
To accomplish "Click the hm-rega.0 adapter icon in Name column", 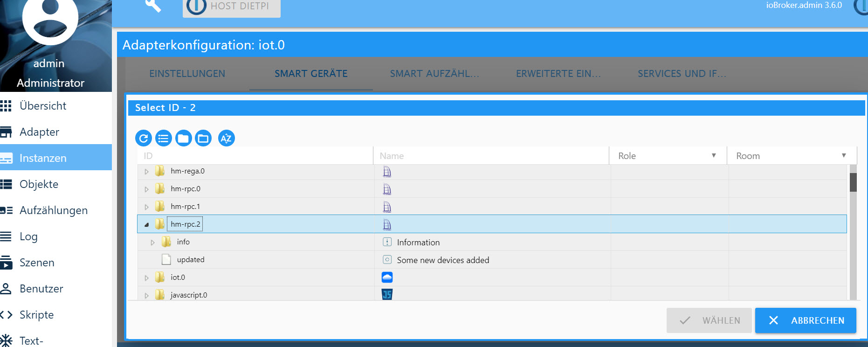I will pyautogui.click(x=387, y=172).
